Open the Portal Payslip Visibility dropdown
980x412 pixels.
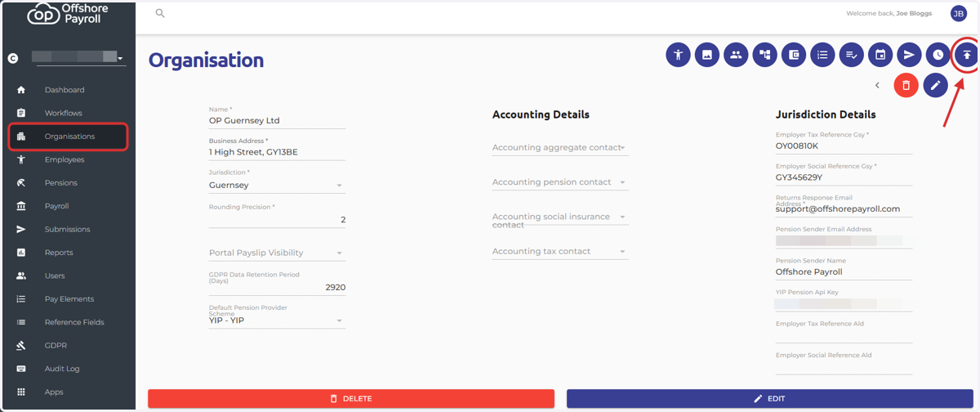[277, 253]
